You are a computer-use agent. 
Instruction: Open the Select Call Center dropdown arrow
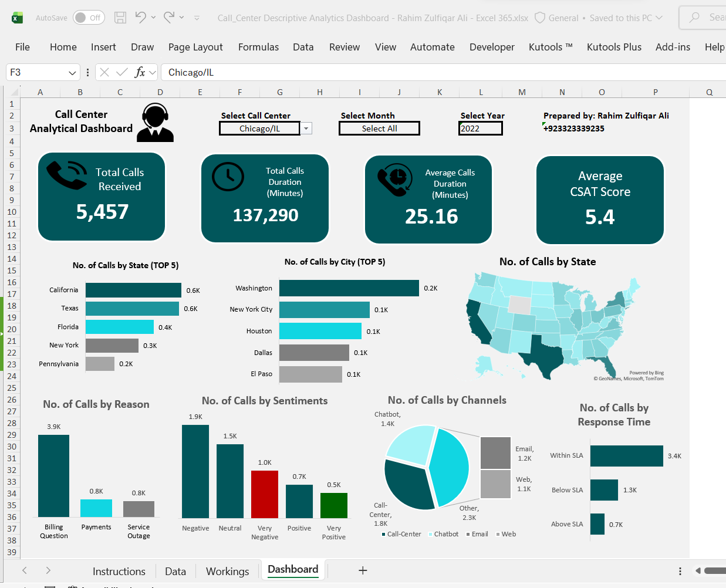(x=306, y=129)
